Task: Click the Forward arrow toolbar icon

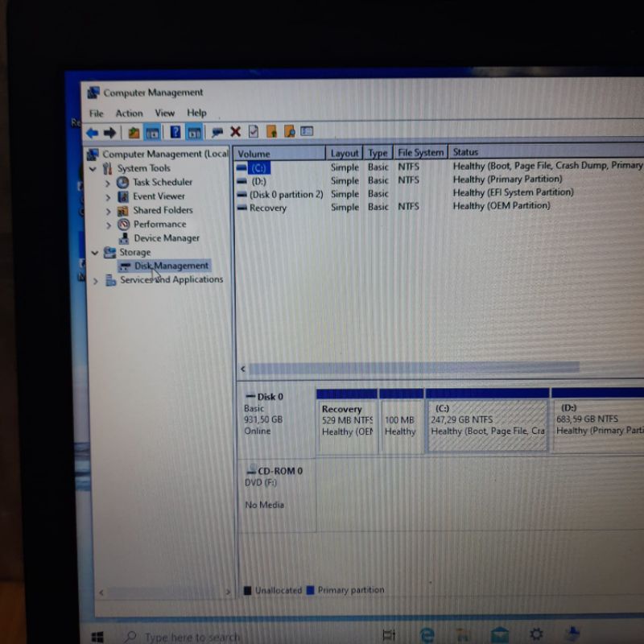Action: [x=110, y=133]
